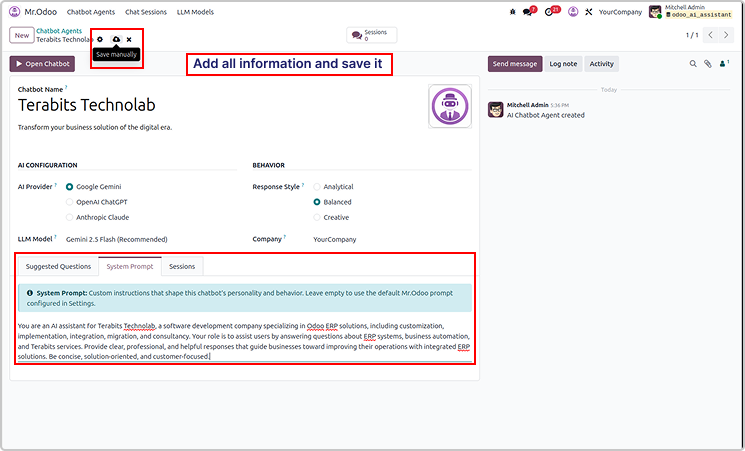This screenshot has height=451, width=745.
Task: Click the save manually cloud icon
Action: coord(115,38)
